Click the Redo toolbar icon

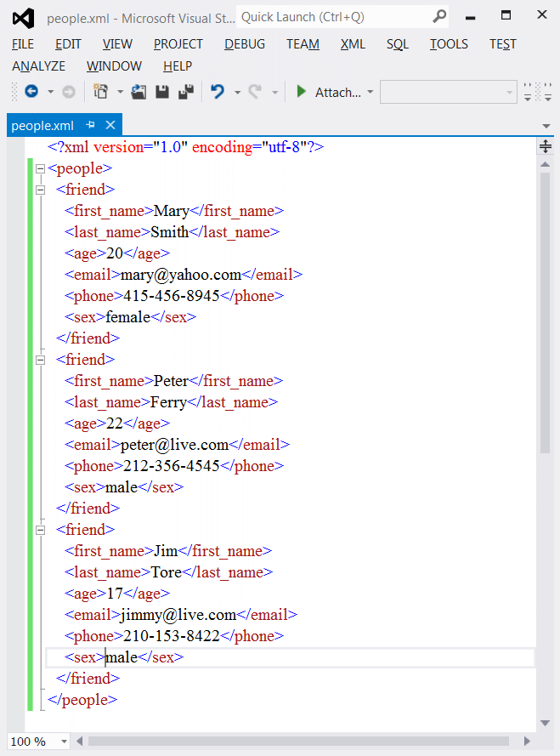pyautogui.click(x=256, y=91)
